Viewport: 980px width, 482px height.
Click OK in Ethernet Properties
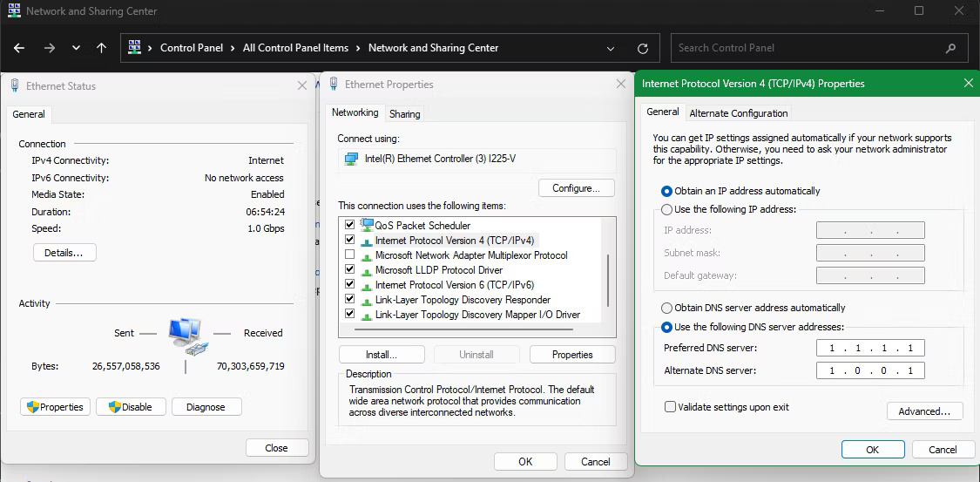[525, 462]
